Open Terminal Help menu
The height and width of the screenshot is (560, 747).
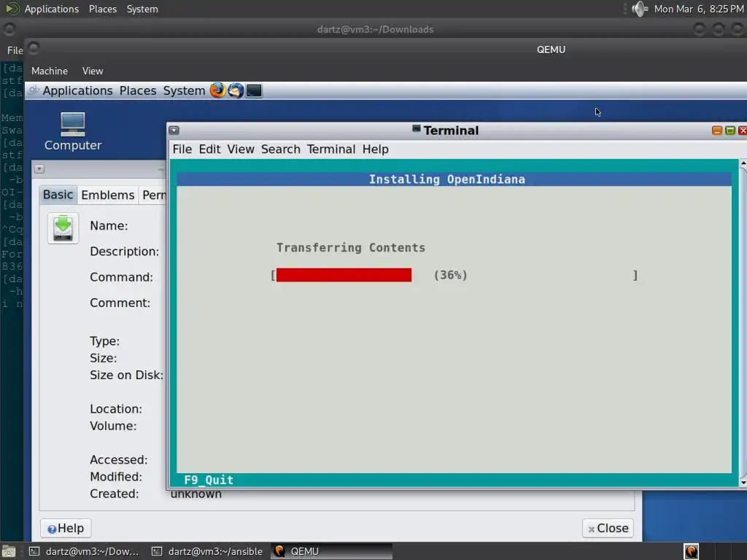coord(376,149)
